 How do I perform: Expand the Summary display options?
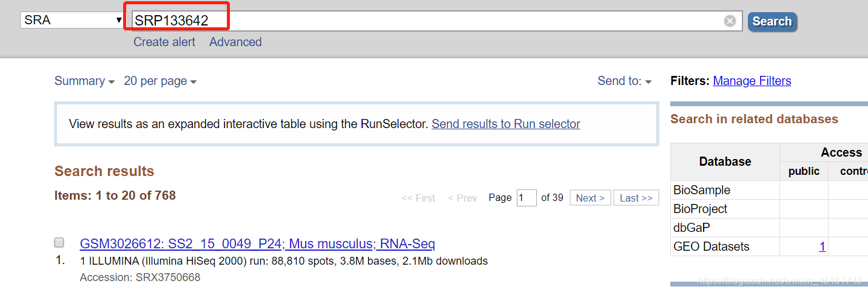(84, 81)
